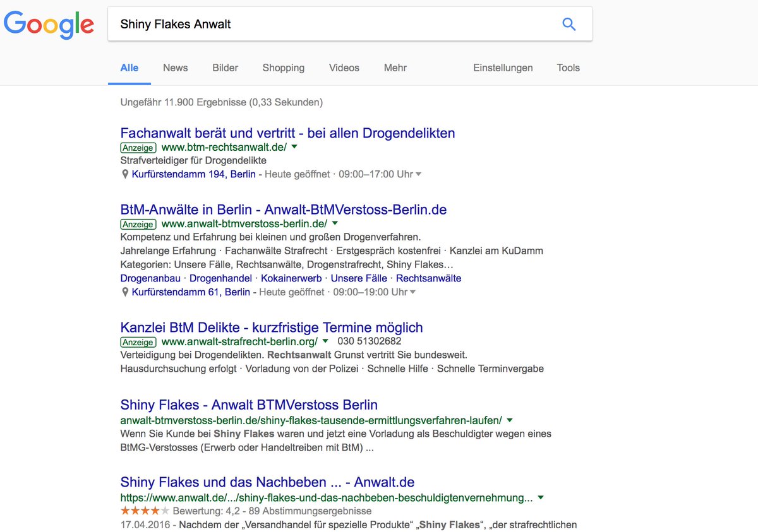This screenshot has height=532, width=758.
Task: Click the 'Strafverteidiger für Drogendelikte' description
Action: pos(193,160)
